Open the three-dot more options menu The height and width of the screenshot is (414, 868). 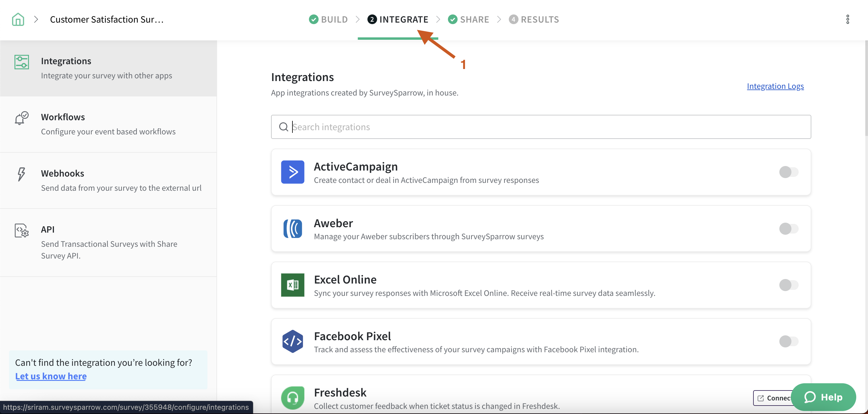click(847, 20)
